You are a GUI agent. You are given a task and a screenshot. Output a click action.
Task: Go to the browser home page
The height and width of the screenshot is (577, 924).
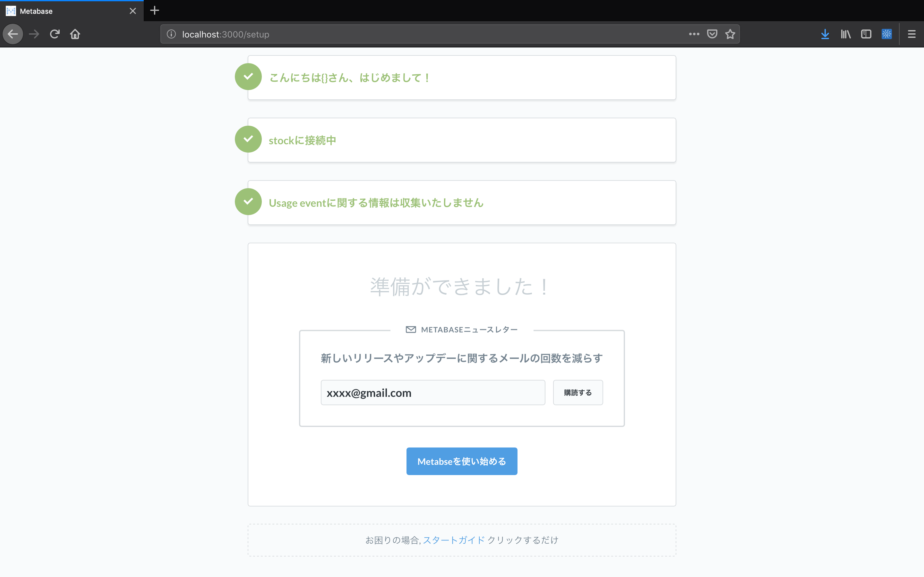75,34
